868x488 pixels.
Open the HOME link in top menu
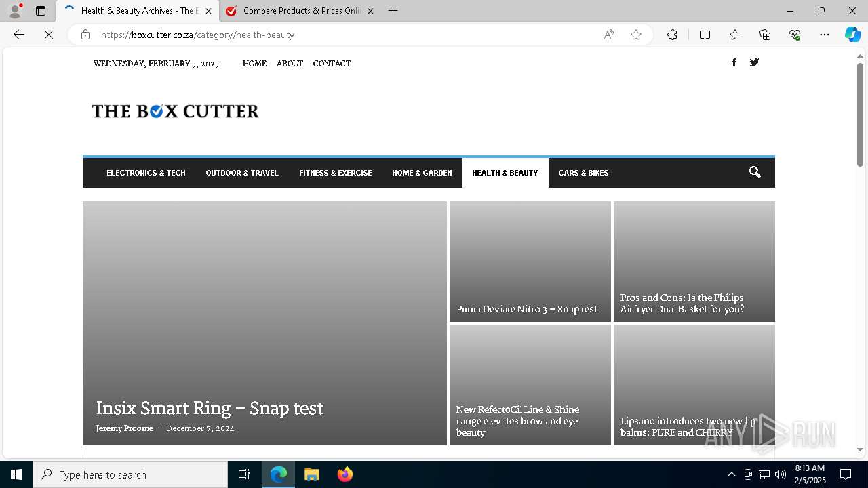click(254, 64)
